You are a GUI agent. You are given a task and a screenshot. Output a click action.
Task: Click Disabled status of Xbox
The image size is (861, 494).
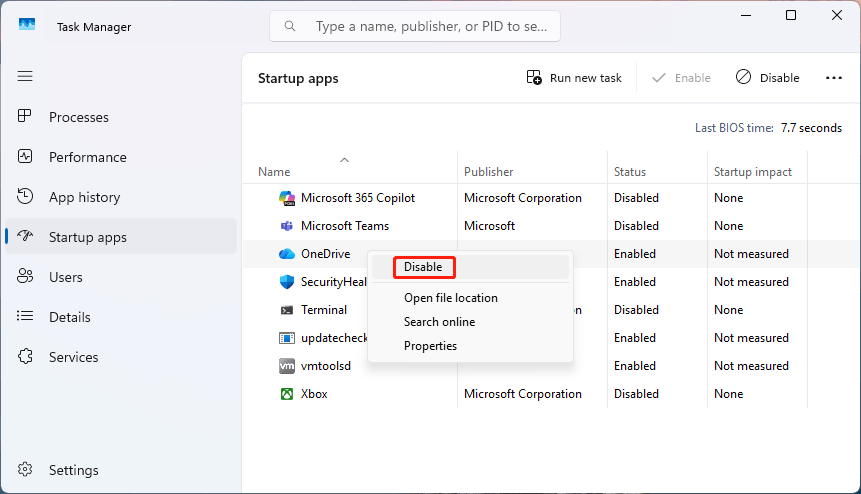636,394
